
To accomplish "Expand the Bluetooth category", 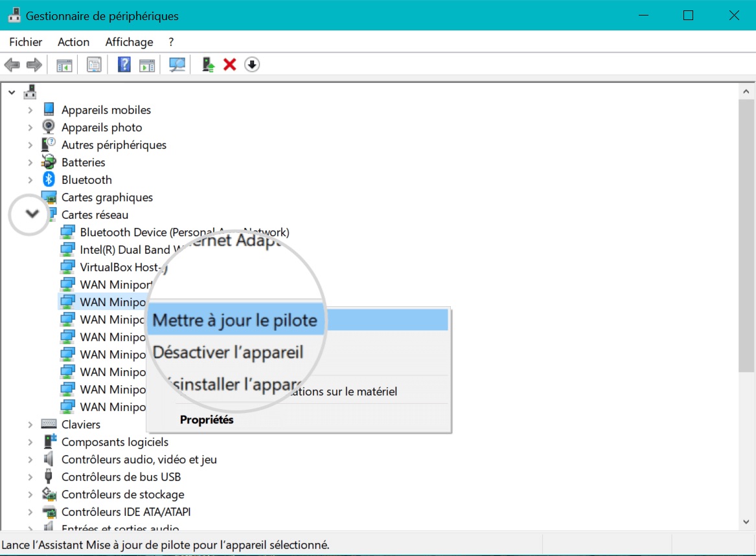I will pyautogui.click(x=30, y=180).
